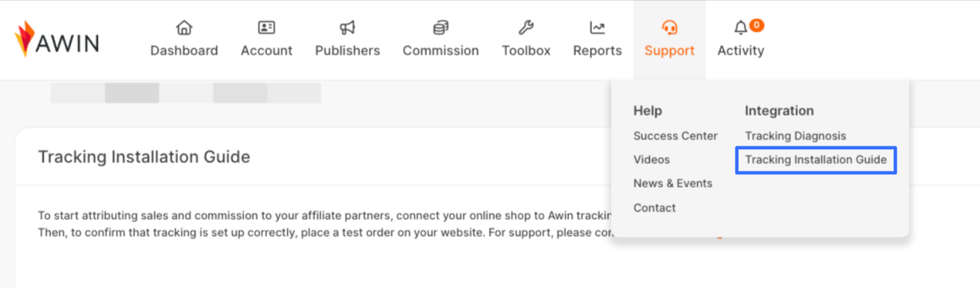Select Tracking Installation Guide menu entry

[x=815, y=160]
